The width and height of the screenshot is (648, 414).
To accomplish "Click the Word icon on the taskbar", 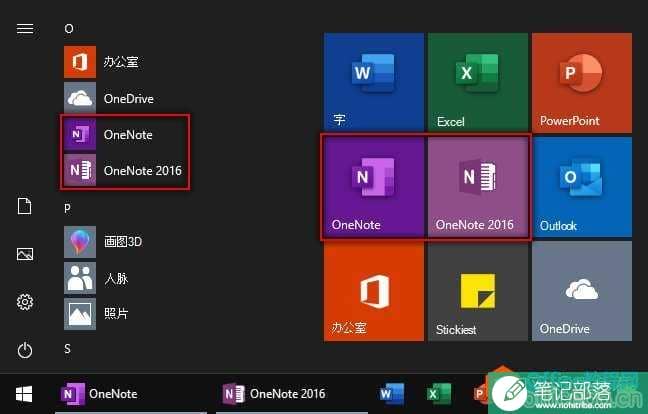I will coord(391,394).
